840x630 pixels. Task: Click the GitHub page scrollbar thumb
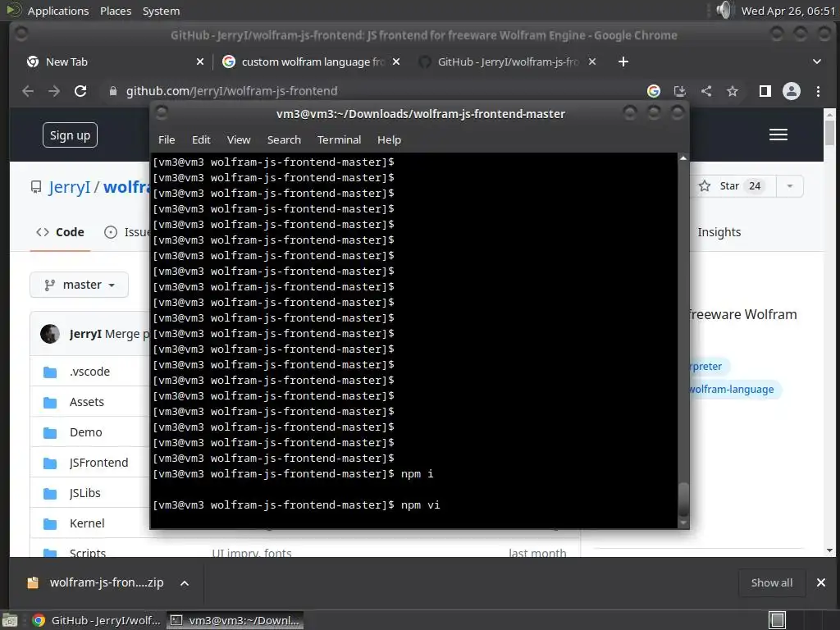829,132
